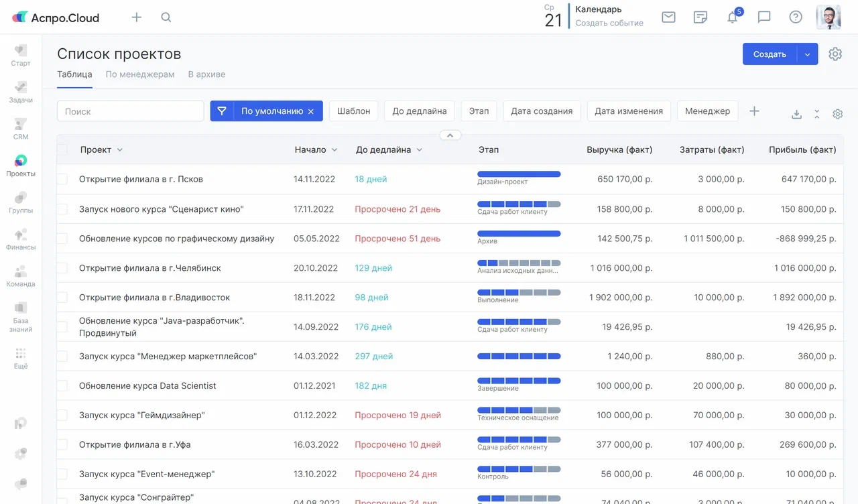Viewport: 858px width, 504px height.
Task: Switch to the По менеджерам tab
Action: [x=140, y=74]
